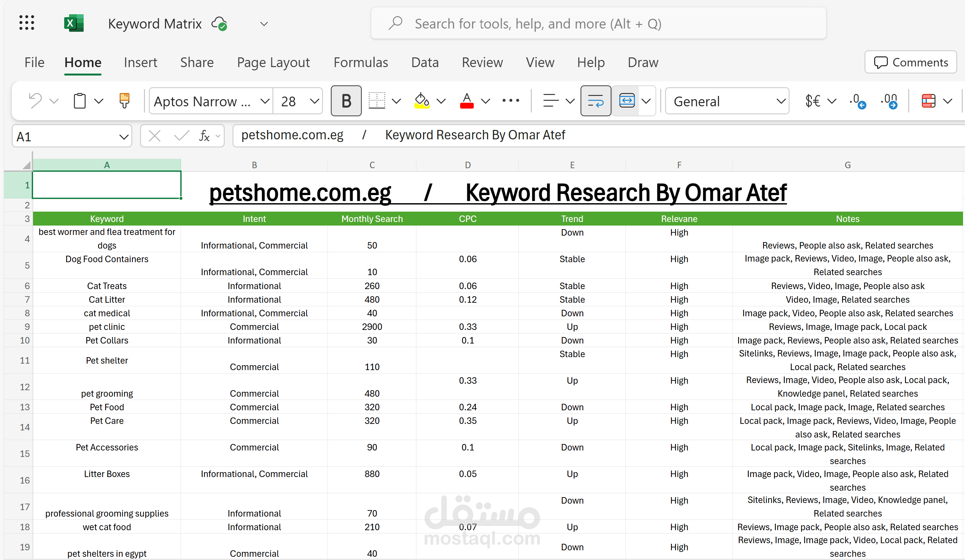Open the Comments panel
The height and width of the screenshot is (560, 965).
[x=911, y=62]
